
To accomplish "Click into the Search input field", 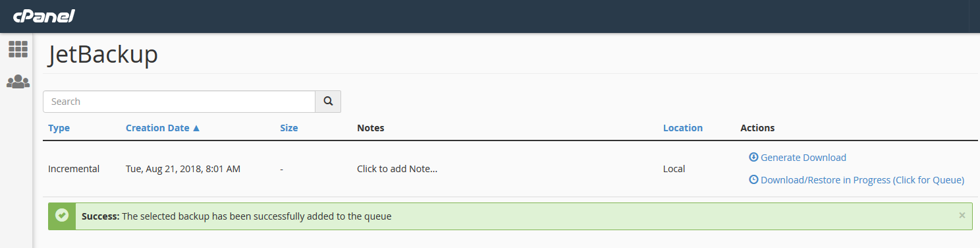I will point(179,102).
